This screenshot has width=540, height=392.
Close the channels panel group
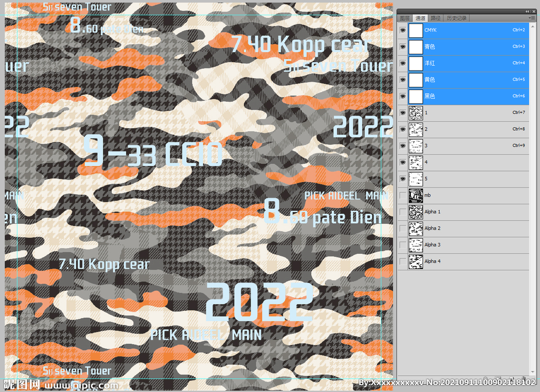[534, 11]
